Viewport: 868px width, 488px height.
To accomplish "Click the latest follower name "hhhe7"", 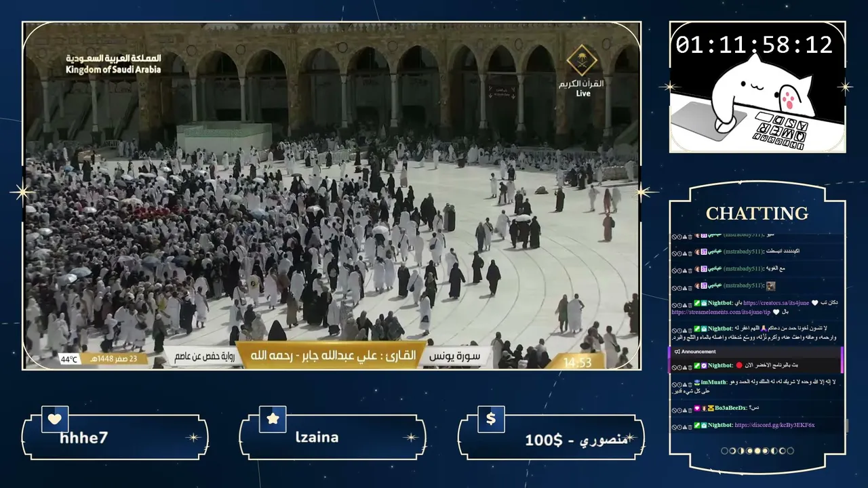I will 83,438.
